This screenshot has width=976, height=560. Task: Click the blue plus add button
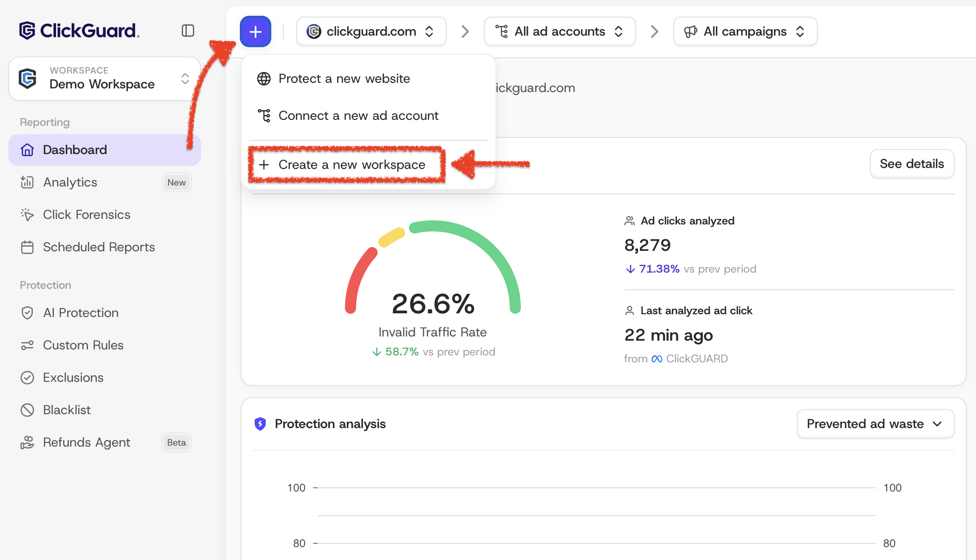(x=256, y=31)
